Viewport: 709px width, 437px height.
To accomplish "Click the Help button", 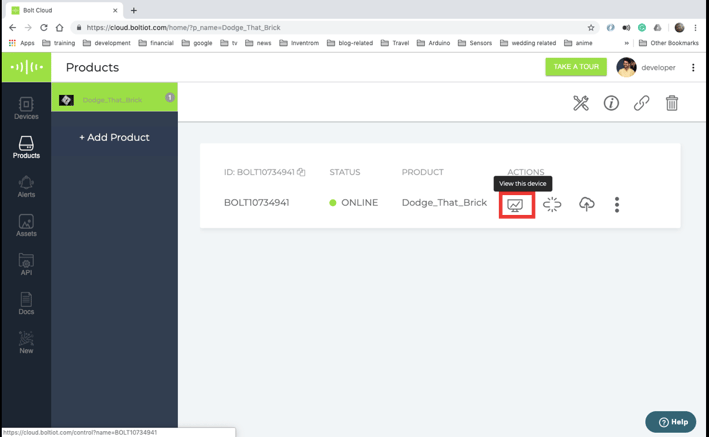I will (x=671, y=422).
